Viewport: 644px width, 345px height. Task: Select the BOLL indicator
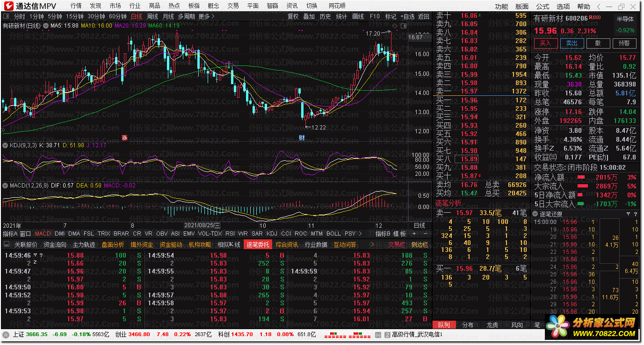[x=333, y=234]
